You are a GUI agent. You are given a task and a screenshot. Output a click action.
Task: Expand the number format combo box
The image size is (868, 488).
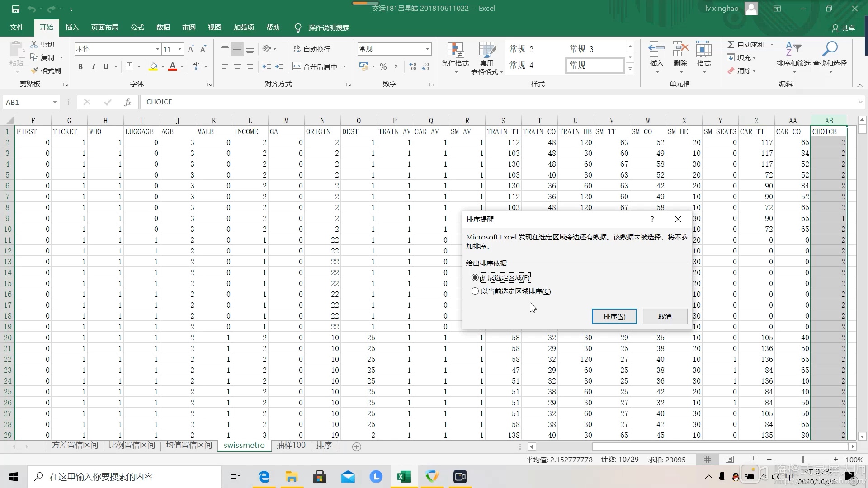coord(427,49)
